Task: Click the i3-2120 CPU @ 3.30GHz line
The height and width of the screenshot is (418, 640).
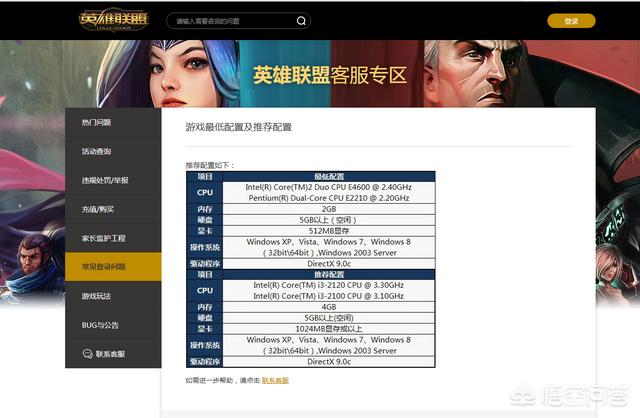Action: point(329,285)
